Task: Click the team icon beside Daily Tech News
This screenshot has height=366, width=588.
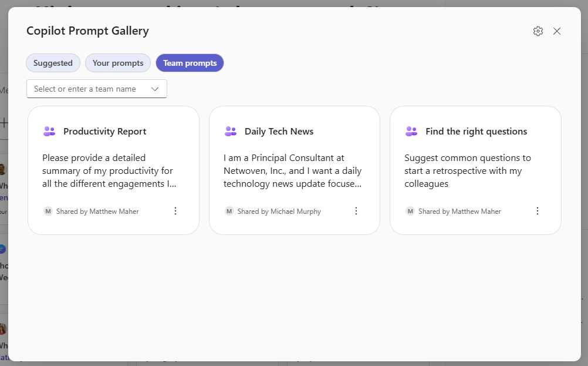Action: 231,132
